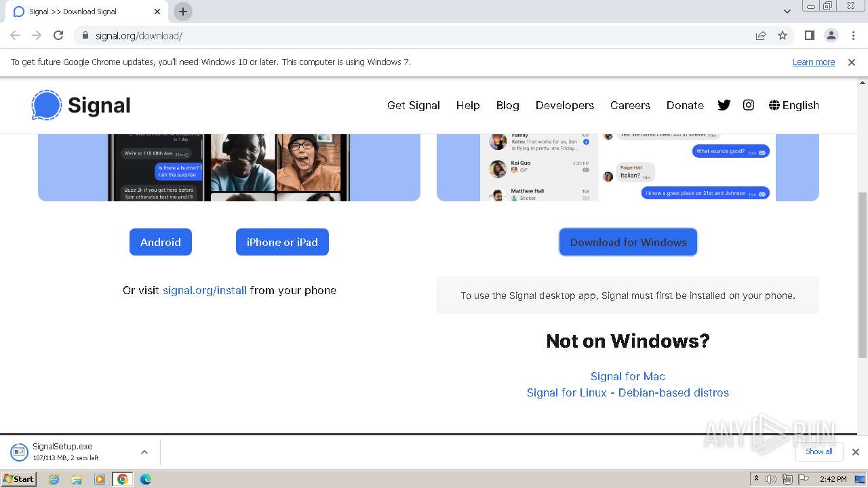Screen dimensions: 868x488
Task: Open the Chrome profile avatar
Action: click(x=831, y=35)
